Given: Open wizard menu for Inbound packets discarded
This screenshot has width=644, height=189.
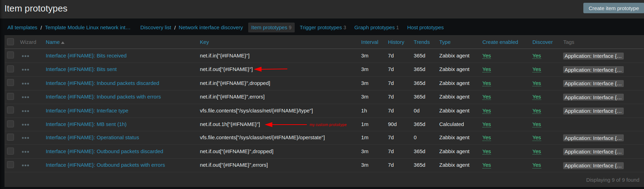Looking at the screenshot, I should 25,84.
